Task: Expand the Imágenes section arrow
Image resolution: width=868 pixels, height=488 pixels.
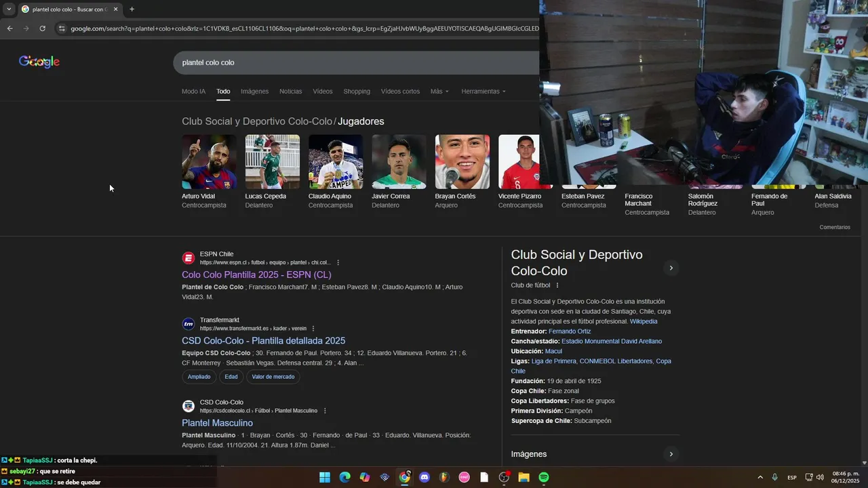Action: (x=671, y=454)
